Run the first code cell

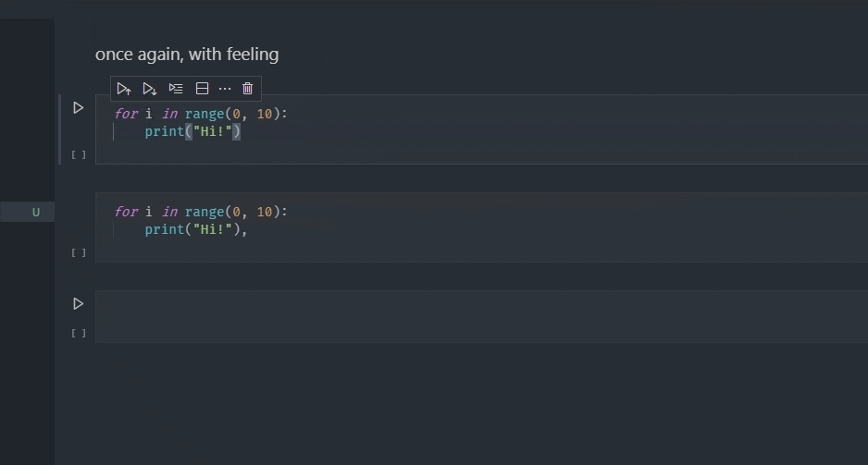78,108
